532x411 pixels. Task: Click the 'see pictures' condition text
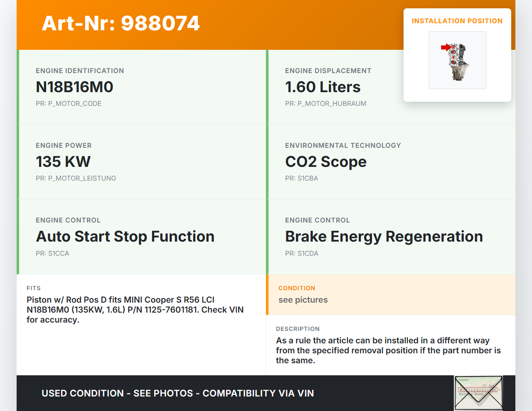click(303, 300)
